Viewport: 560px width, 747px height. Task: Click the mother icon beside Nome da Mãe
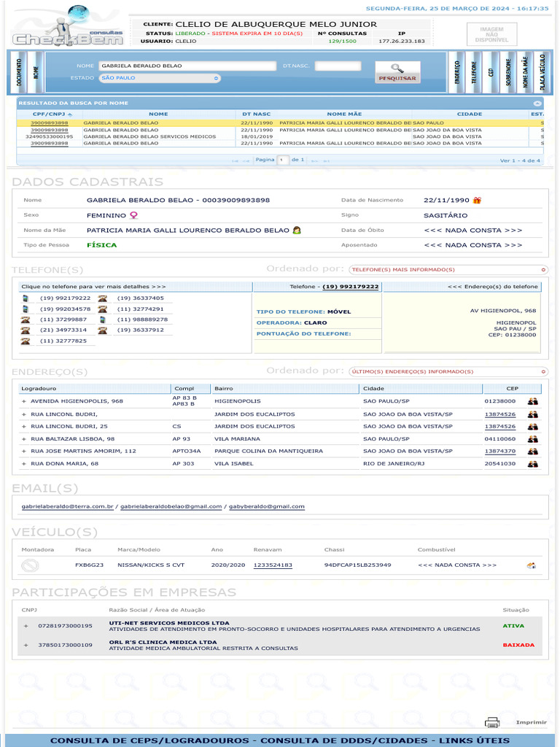297,231
